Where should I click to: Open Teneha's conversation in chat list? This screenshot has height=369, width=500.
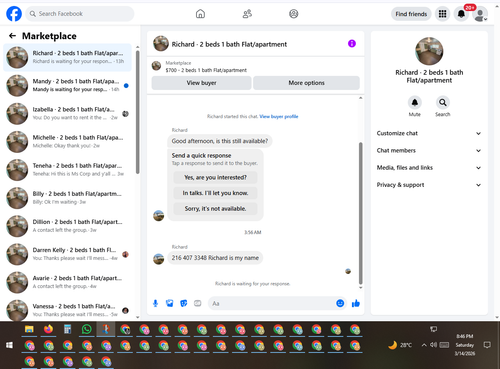(x=67, y=170)
